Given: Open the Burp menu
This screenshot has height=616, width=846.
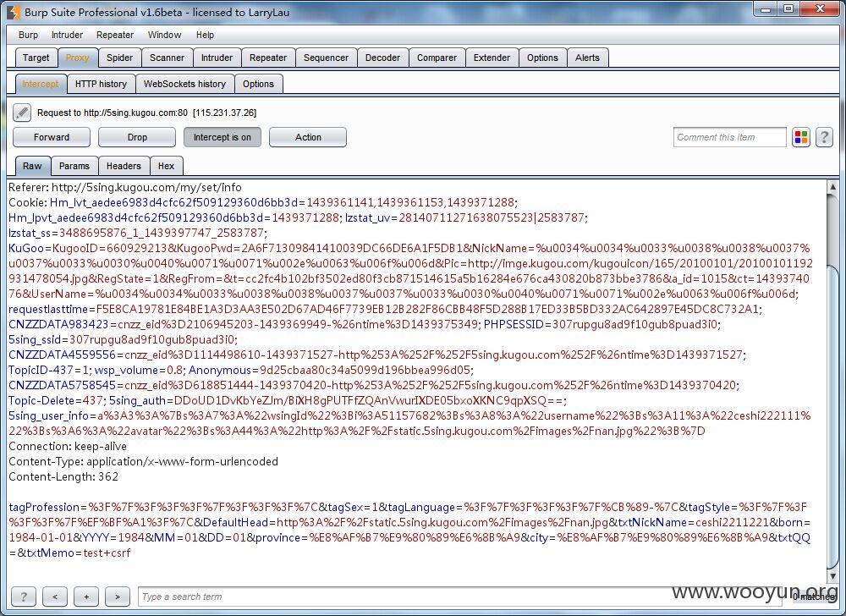Looking at the screenshot, I should [x=28, y=35].
